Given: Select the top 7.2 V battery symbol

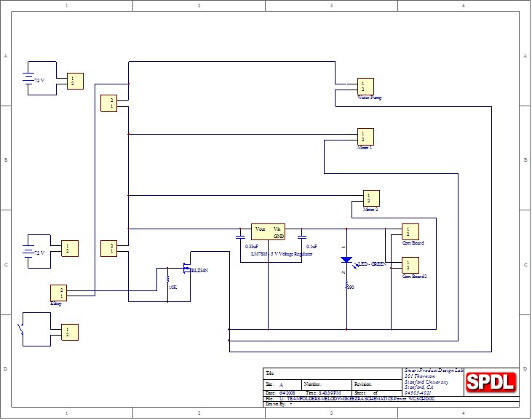Looking at the screenshot, I should tap(29, 80).
